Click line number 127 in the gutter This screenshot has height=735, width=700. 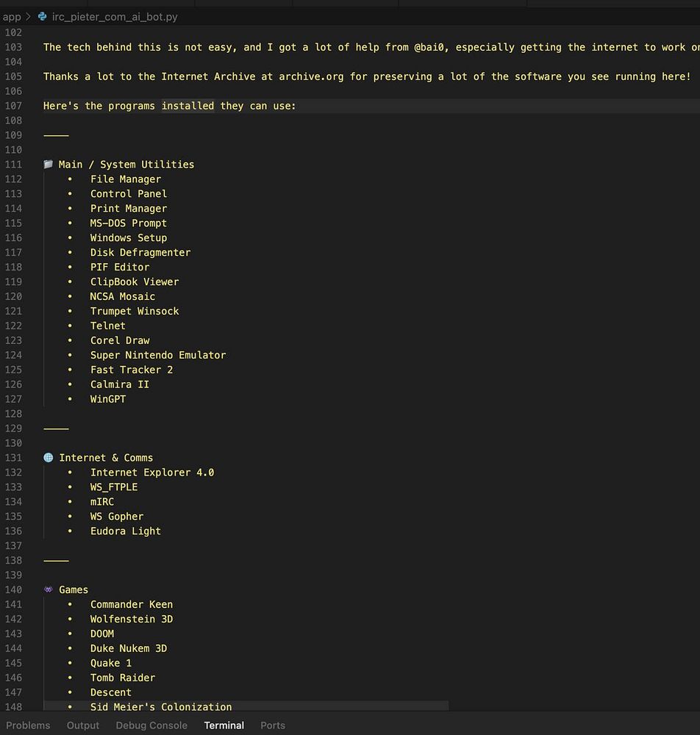point(13,399)
